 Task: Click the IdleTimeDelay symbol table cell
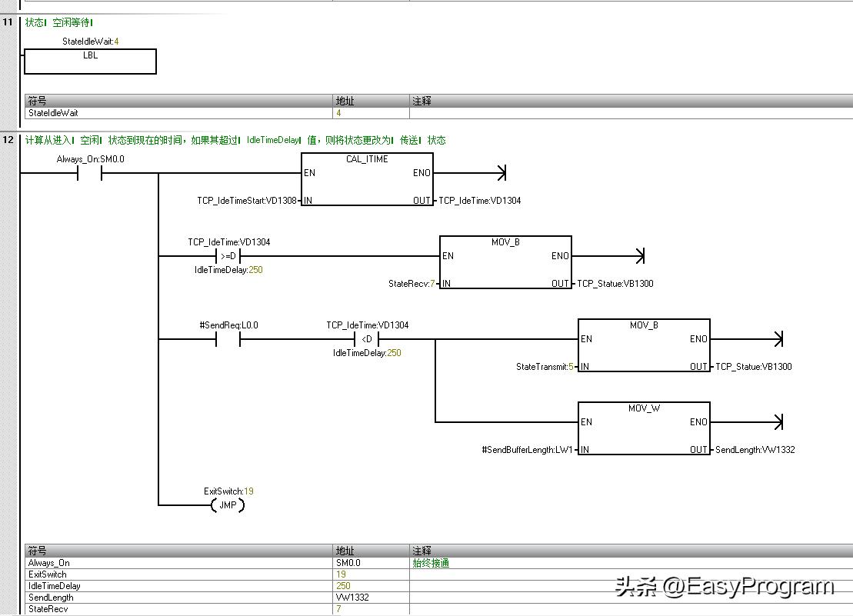[178, 586]
